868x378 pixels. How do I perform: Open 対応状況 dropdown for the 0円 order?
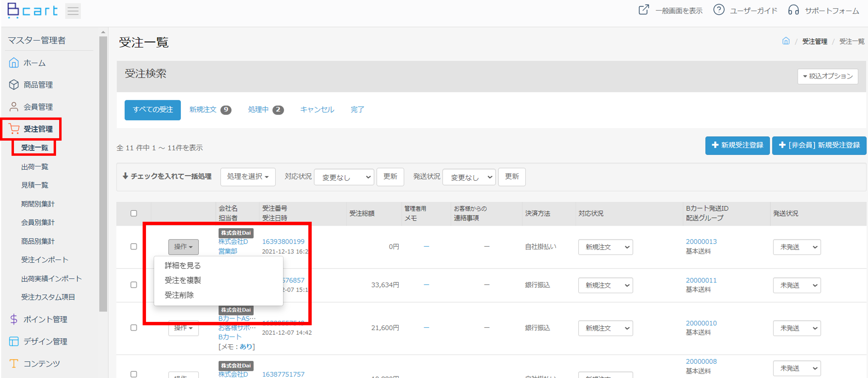coord(606,247)
